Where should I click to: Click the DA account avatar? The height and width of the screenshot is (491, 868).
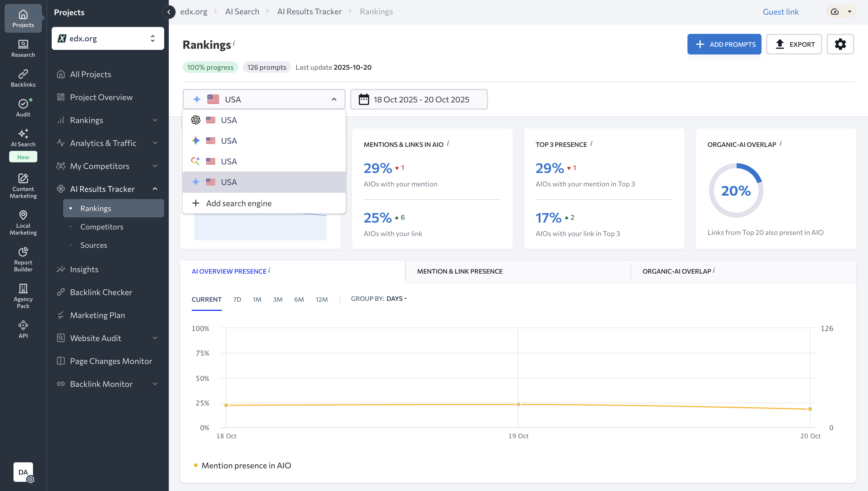[x=23, y=472]
